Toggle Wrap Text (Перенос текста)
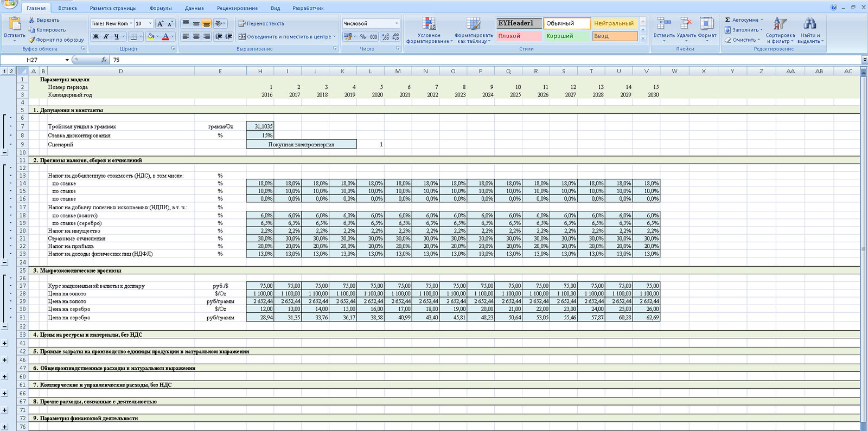Viewport: 868px width, 431px height. (261, 23)
